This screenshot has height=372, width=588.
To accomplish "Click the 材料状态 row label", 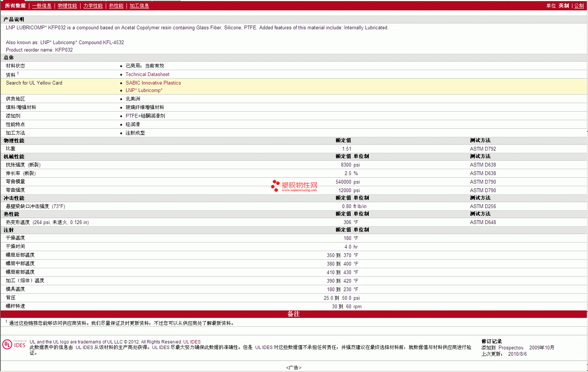I will pyautogui.click(x=15, y=66).
